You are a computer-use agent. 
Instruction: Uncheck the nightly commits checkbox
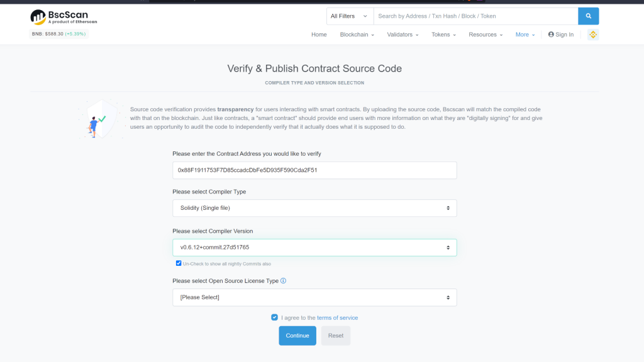point(179,263)
